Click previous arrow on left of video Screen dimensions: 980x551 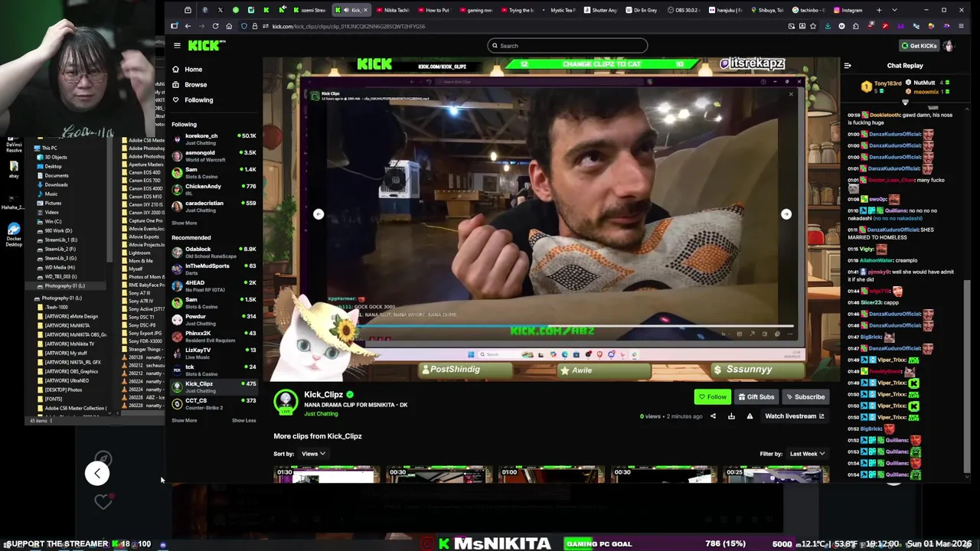coord(318,214)
